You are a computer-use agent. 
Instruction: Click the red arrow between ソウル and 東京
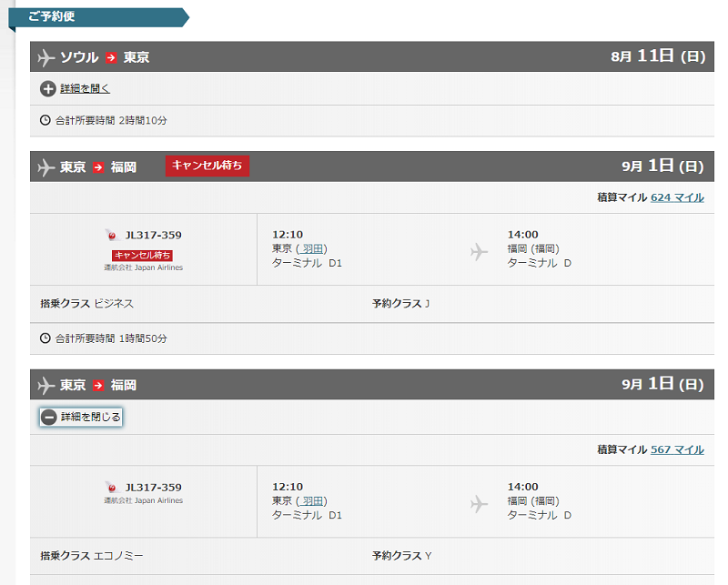(x=111, y=57)
